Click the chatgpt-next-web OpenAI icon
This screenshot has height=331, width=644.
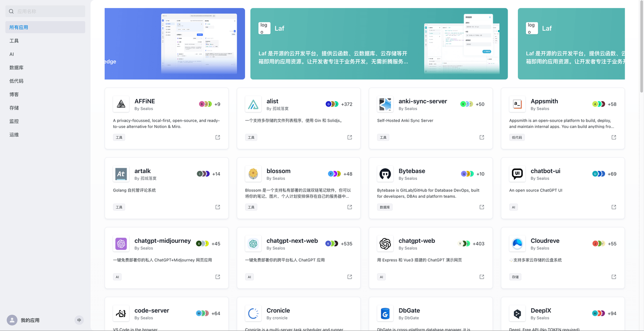tap(253, 244)
